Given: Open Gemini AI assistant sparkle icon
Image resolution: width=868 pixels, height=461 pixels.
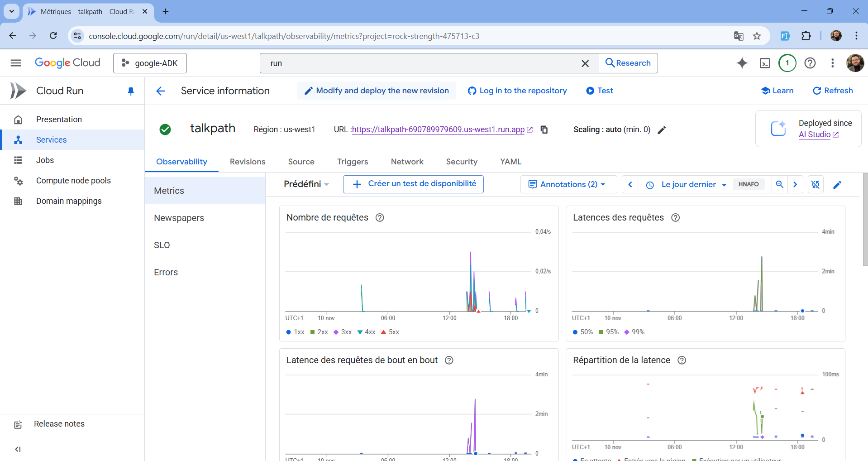Looking at the screenshot, I should click(742, 63).
